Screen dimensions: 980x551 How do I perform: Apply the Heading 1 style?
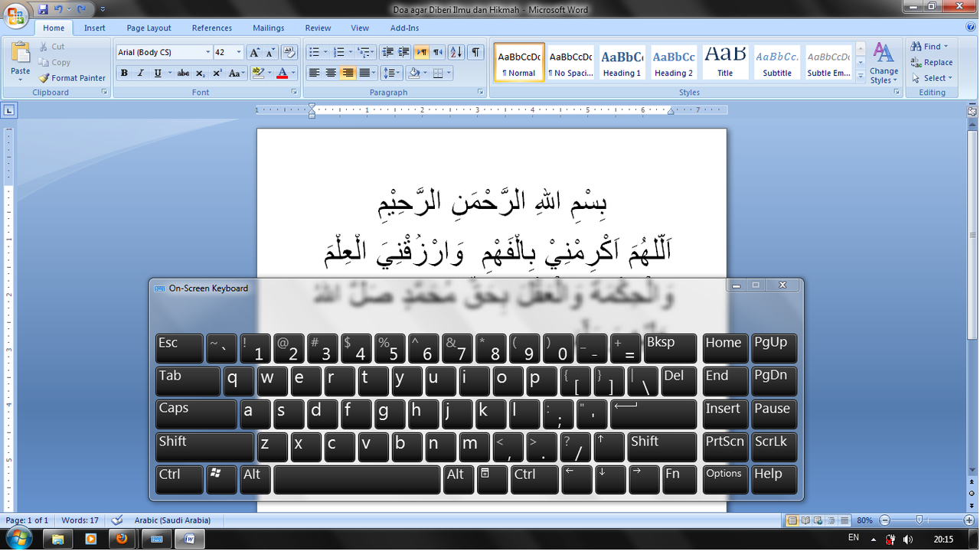(x=622, y=61)
